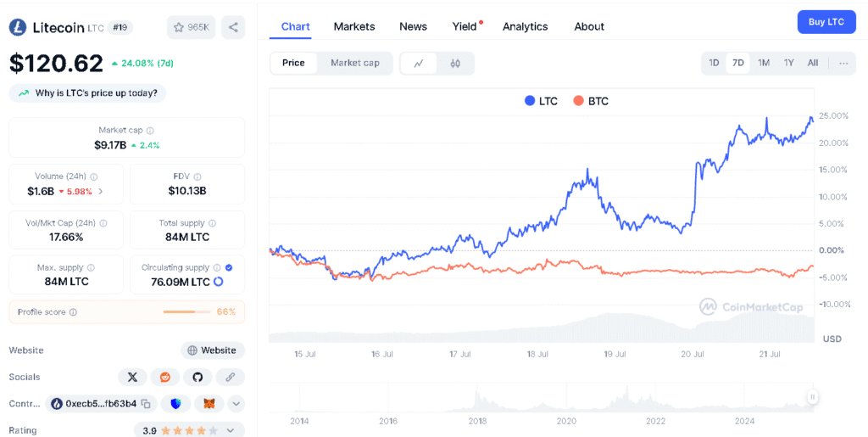Expand the contracts dropdown chevron
The height and width of the screenshot is (437, 868).
point(236,404)
